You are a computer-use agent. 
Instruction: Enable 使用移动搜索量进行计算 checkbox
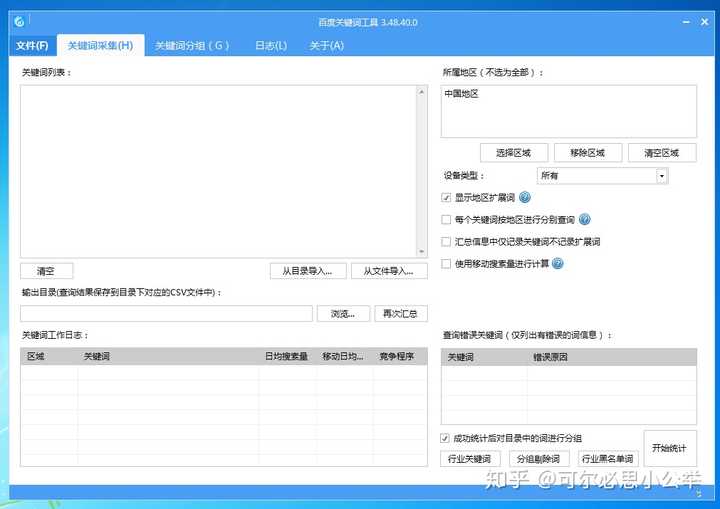click(x=446, y=264)
